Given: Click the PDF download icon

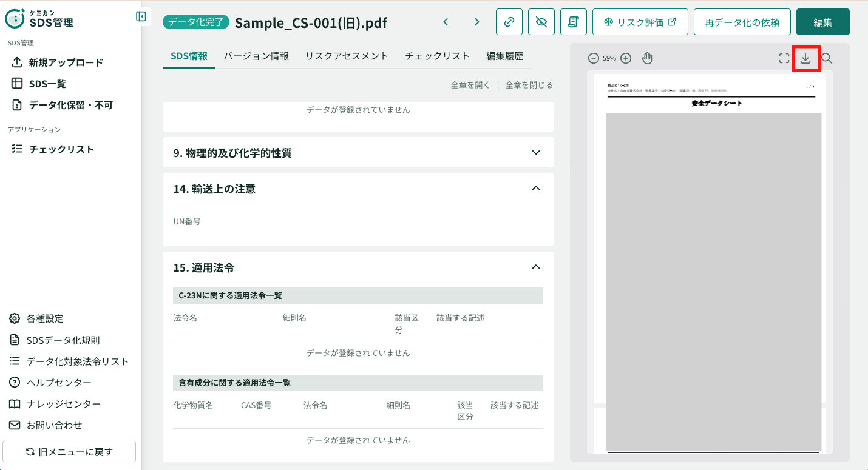Looking at the screenshot, I should coord(805,58).
